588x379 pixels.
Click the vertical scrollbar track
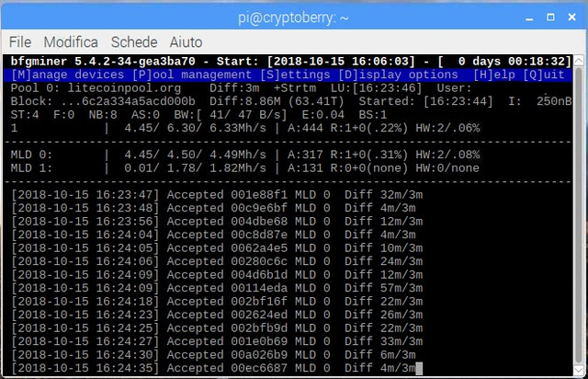(x=579, y=215)
